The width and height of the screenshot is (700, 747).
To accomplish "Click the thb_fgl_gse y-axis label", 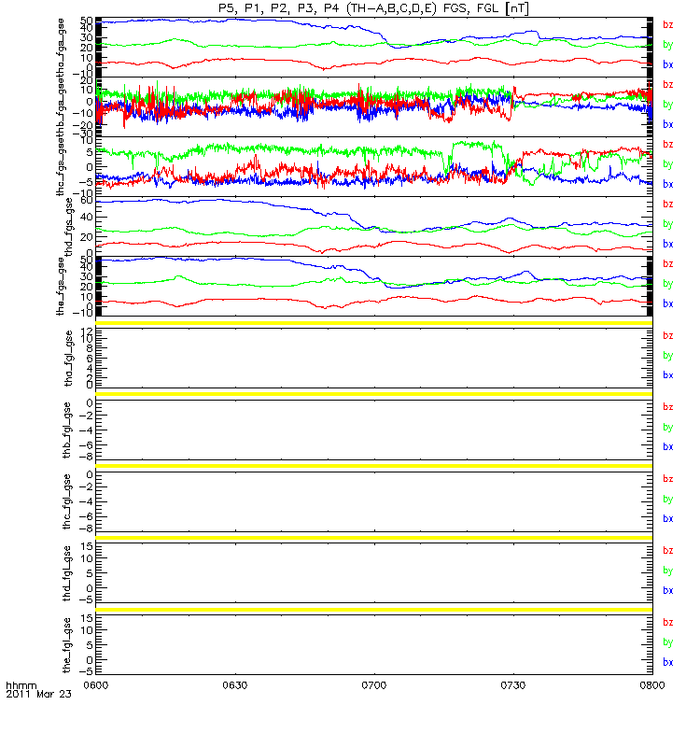I will (67, 430).
